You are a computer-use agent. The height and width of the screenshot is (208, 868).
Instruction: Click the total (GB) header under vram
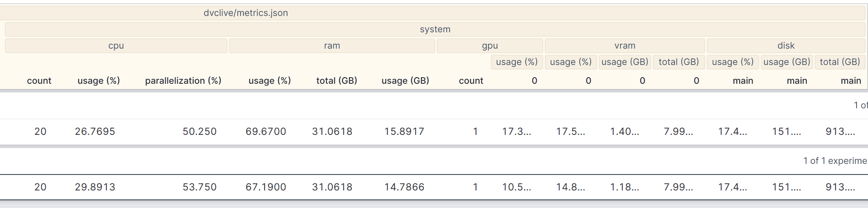click(x=679, y=62)
